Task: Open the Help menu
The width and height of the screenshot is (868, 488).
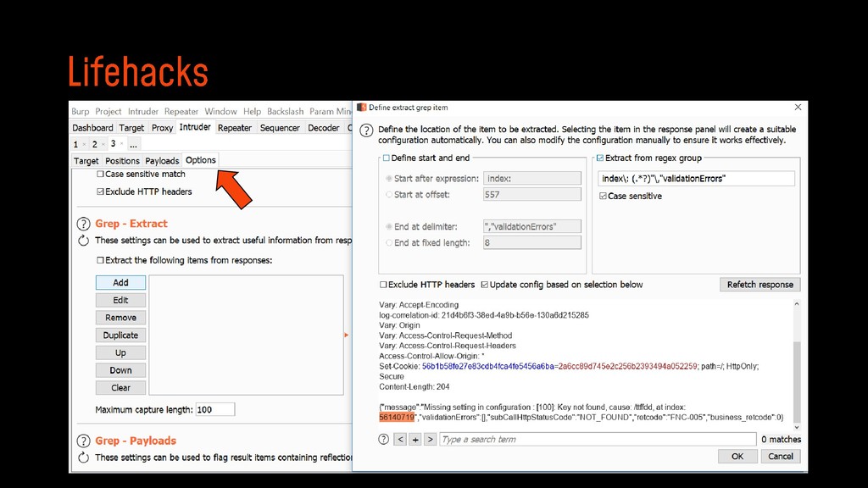Action: [x=252, y=111]
